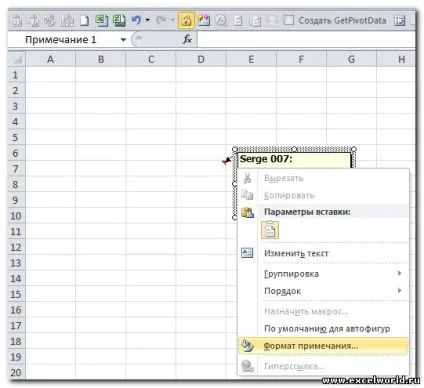Click the Select All corner triangle
Viewport: 424px width, 388px height.
[x=17, y=59]
